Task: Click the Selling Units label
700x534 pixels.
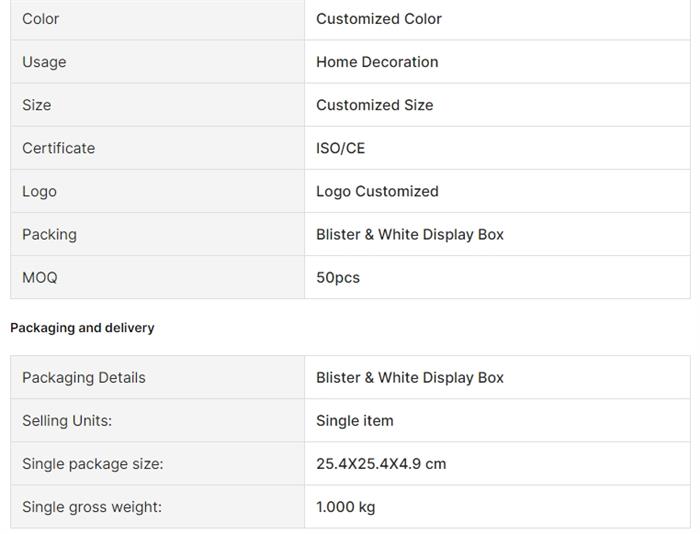Action: click(x=67, y=421)
